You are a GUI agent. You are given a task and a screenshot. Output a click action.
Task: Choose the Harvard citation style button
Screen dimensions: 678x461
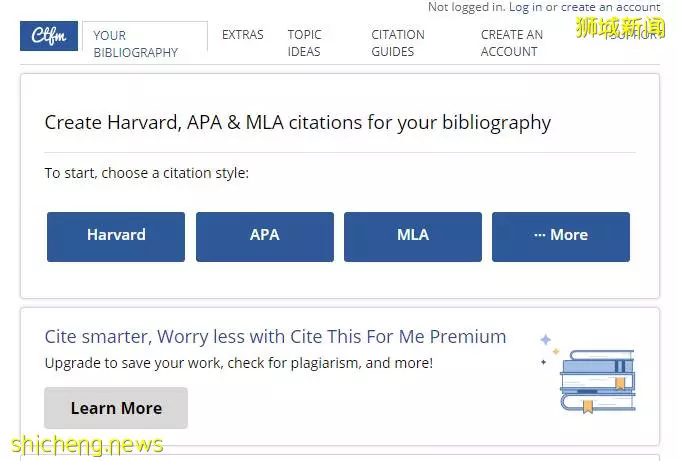(x=116, y=237)
